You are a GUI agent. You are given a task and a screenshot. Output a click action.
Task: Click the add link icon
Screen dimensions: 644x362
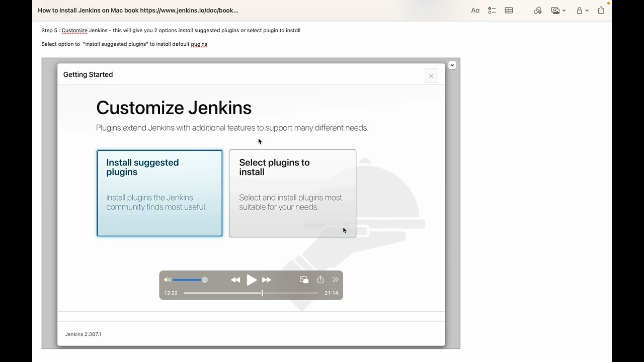(538, 10)
